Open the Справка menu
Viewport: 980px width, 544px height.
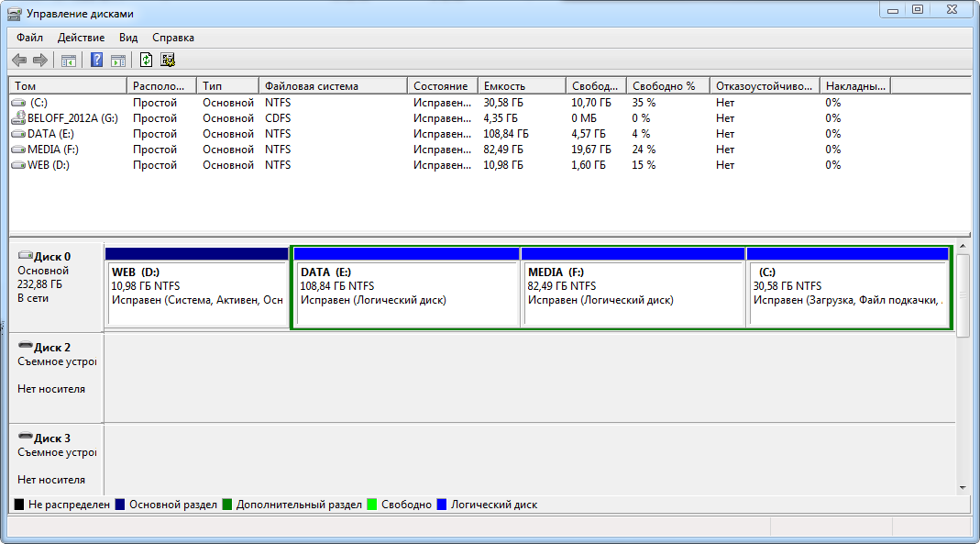point(173,38)
